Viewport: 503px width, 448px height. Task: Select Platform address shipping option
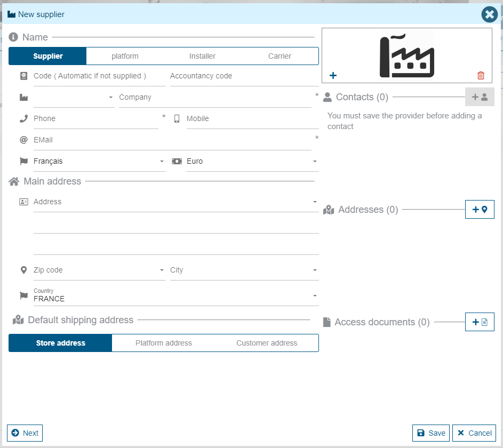[163, 343]
